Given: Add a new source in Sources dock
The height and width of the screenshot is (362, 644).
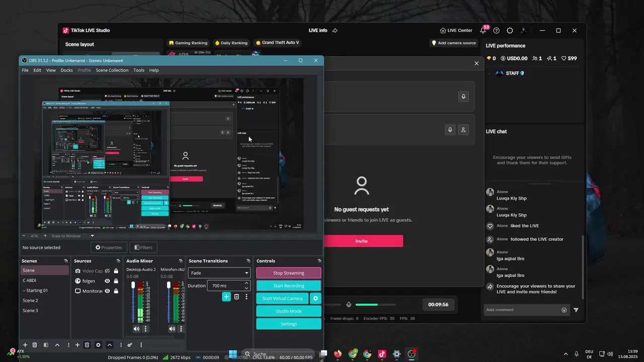Looking at the screenshot, I should point(77,345).
